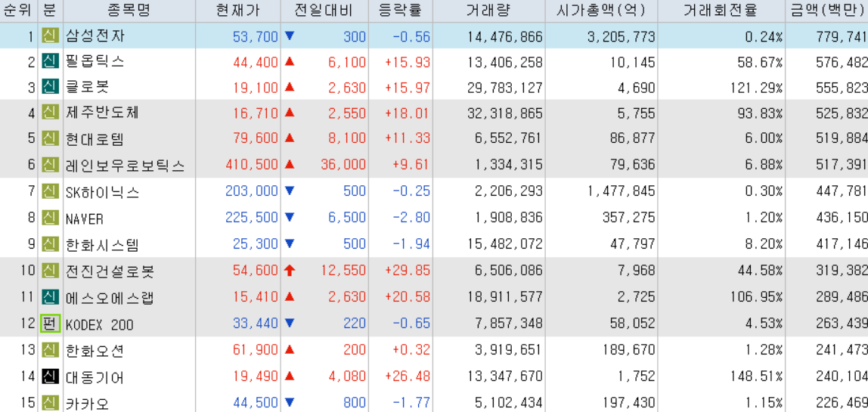Click the up arrow in 대동기어 row
The width and height of the screenshot is (868, 412).
click(290, 376)
